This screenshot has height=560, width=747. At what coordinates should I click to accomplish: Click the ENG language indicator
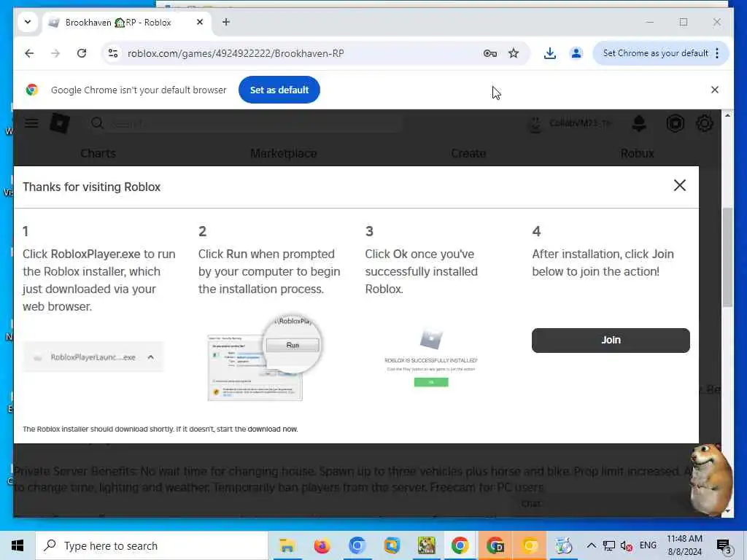(648, 545)
